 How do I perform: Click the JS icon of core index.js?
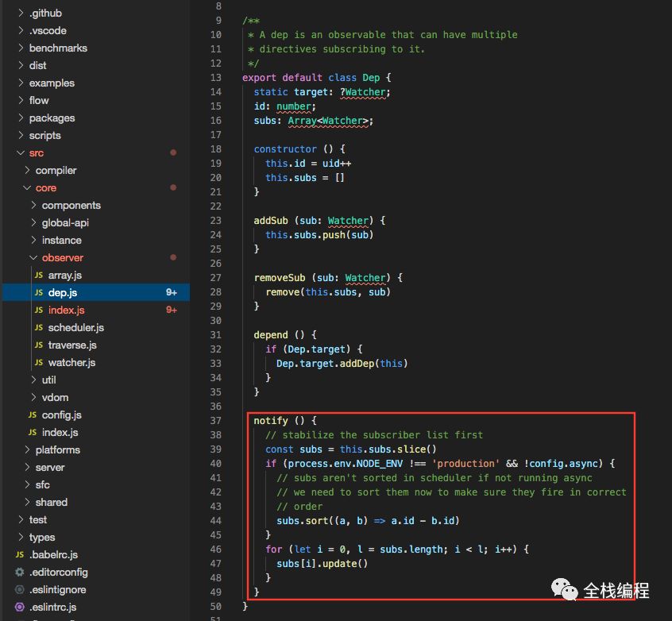[33, 433]
